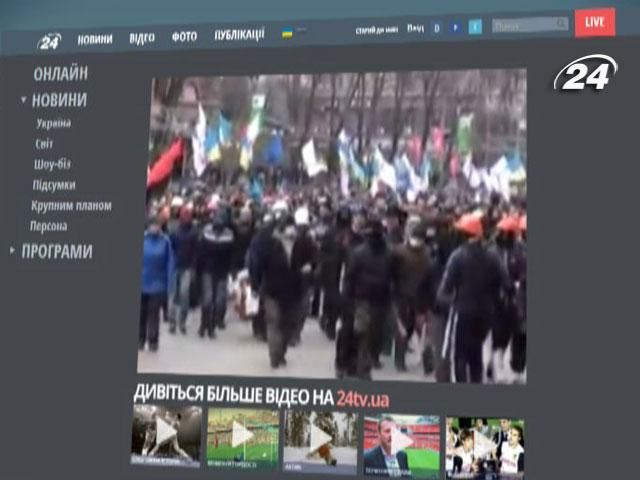Image resolution: width=640 pixels, height=480 pixels.
Task: Open the Підсумки news category
Action: (x=54, y=185)
